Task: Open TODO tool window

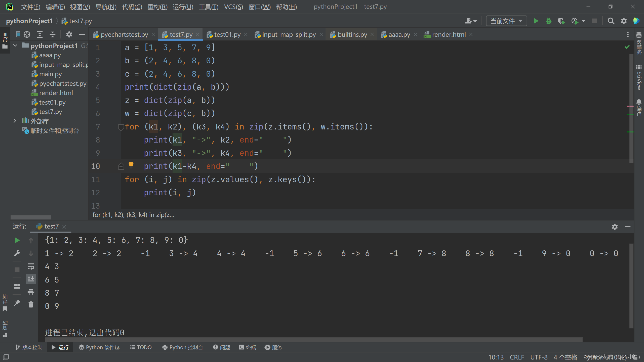Action: (x=141, y=347)
